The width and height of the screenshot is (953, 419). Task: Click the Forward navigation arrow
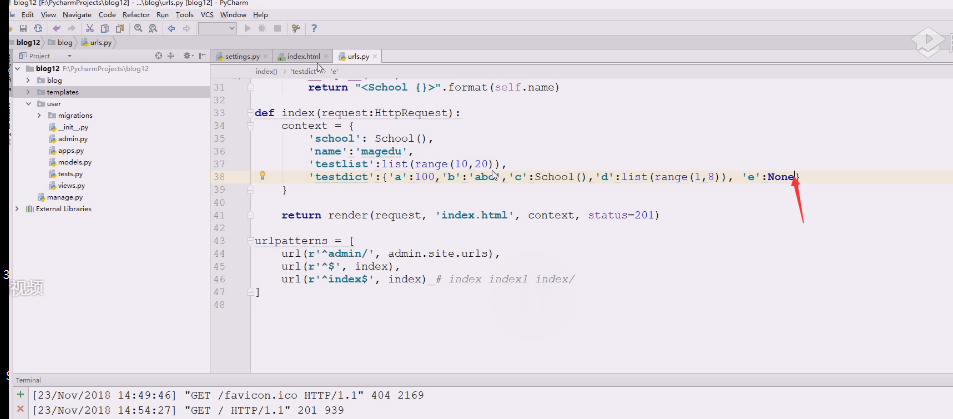(x=187, y=28)
